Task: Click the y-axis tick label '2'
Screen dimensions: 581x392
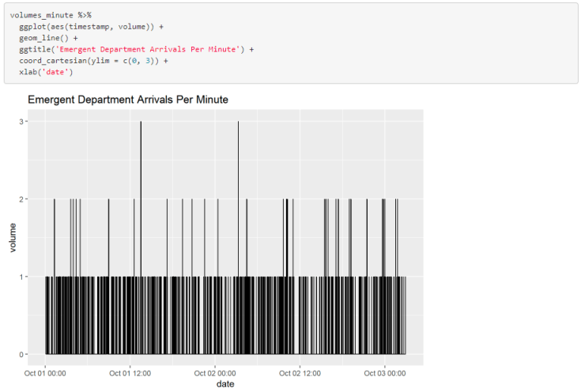Action: pos(21,199)
